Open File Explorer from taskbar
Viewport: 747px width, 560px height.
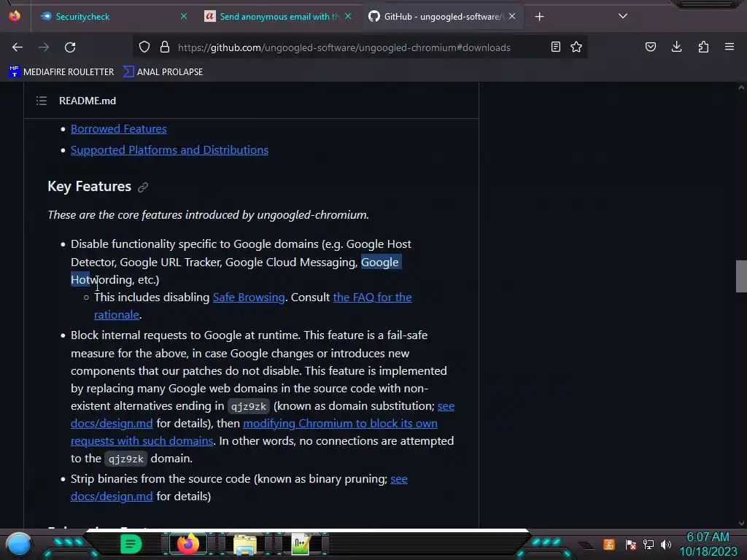pos(245,545)
